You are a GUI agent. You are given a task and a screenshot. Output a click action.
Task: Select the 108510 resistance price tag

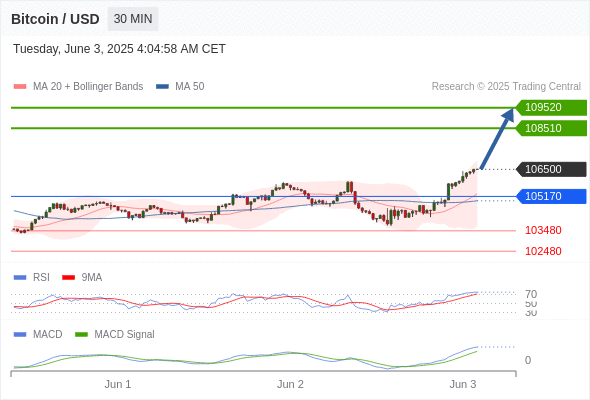click(x=551, y=128)
